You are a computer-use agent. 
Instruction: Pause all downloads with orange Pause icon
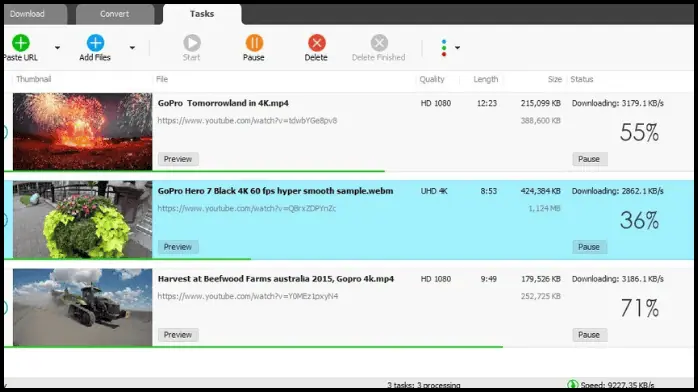(x=254, y=43)
